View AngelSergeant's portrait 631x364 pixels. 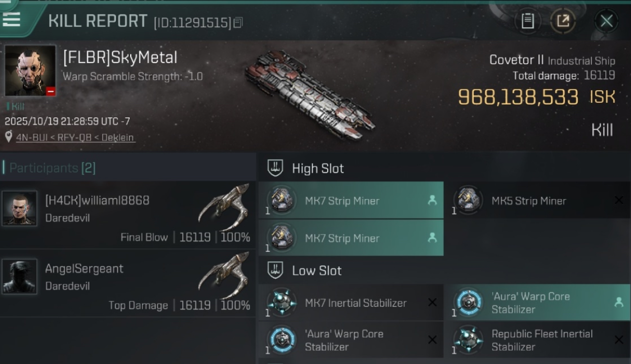(x=19, y=276)
